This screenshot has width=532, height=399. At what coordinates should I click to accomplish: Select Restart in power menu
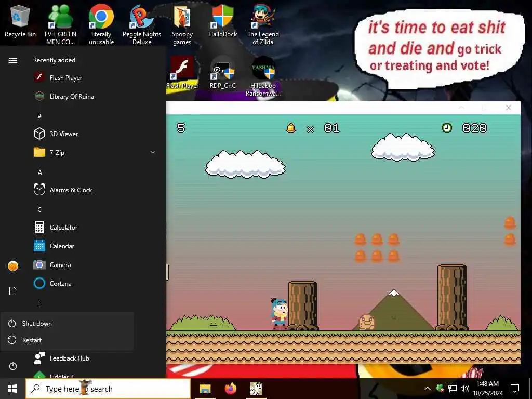click(x=67, y=340)
